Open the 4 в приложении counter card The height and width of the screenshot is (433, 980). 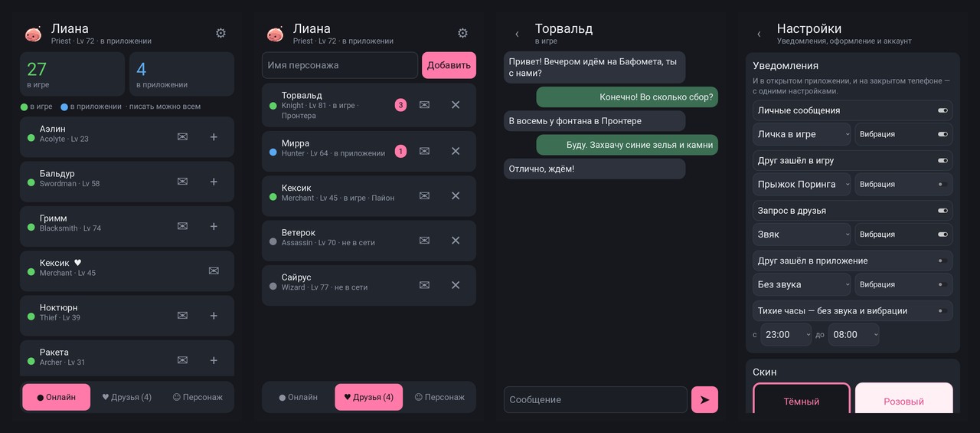coord(181,74)
